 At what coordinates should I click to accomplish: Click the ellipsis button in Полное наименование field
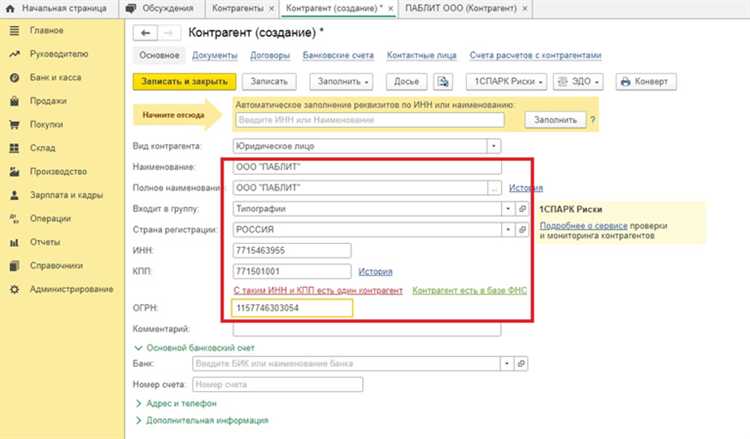(x=494, y=188)
